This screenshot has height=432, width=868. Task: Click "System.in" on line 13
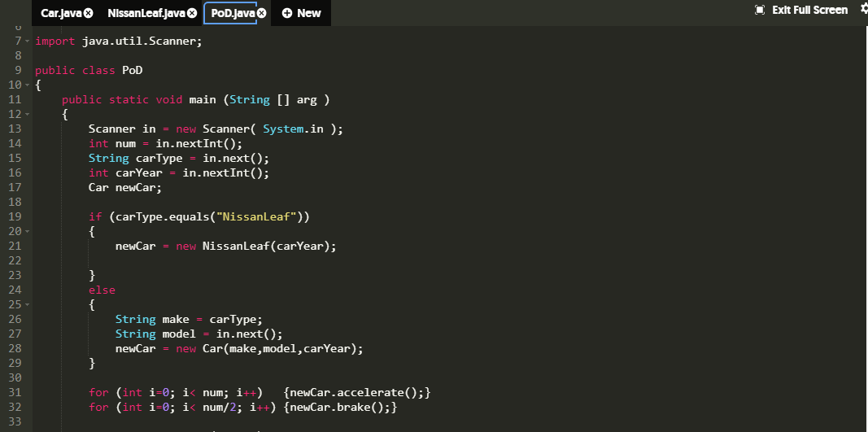[293, 129]
